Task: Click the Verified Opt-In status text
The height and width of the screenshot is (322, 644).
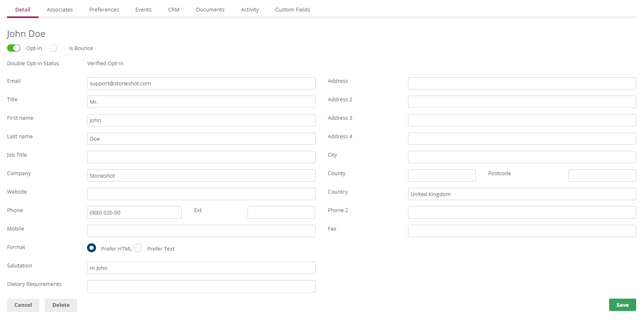Action: pos(105,63)
